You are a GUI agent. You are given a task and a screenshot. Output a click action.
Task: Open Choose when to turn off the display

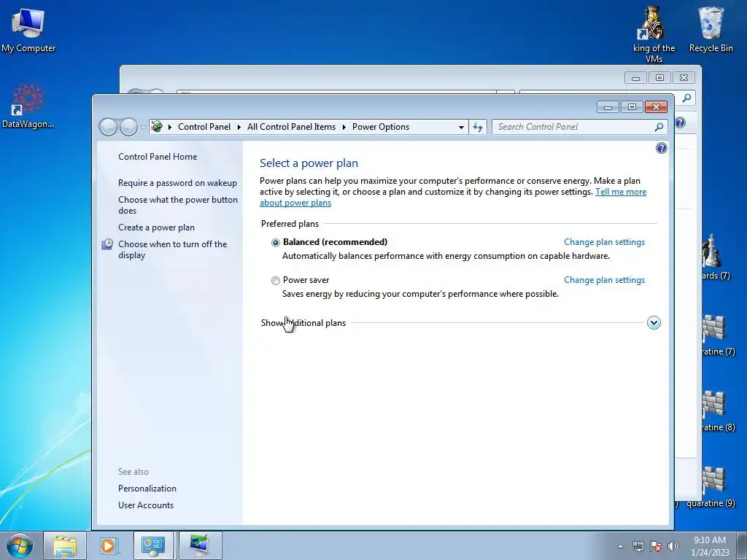point(172,249)
